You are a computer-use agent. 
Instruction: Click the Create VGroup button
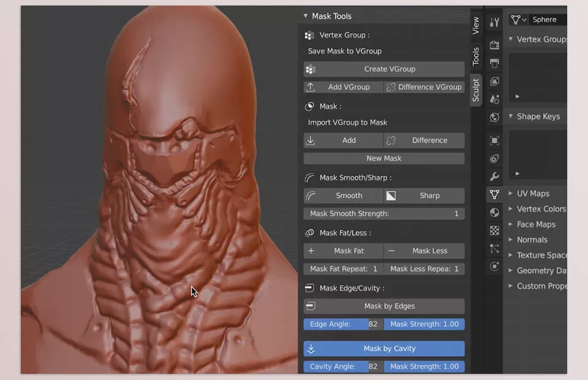[384, 69]
